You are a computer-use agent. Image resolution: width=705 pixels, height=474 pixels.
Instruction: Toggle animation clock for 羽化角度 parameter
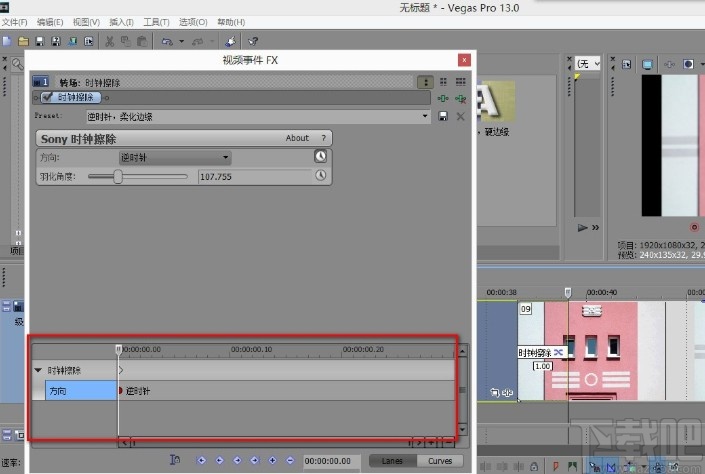pyautogui.click(x=321, y=175)
